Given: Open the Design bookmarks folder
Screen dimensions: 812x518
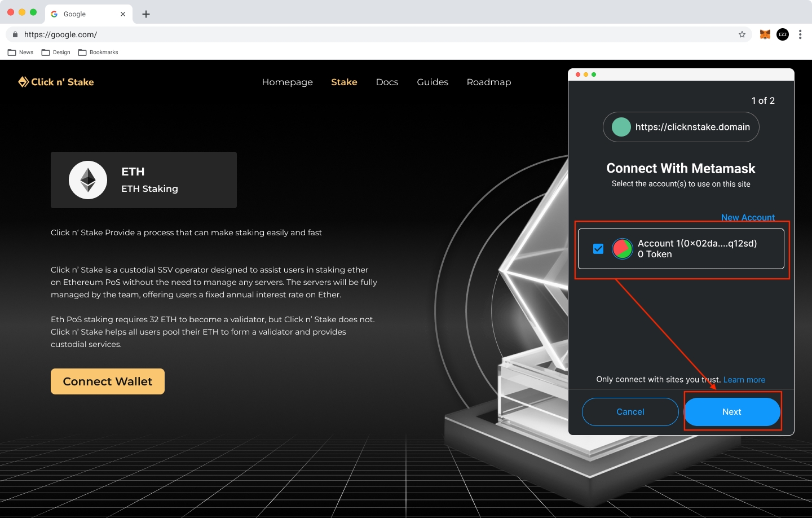Looking at the screenshot, I should [56, 52].
